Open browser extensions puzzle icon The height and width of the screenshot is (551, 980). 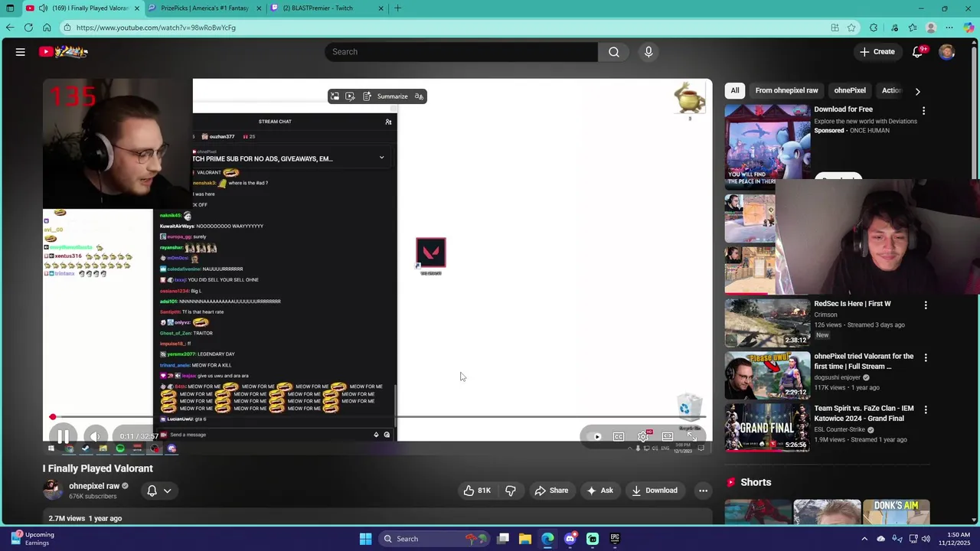point(874,28)
